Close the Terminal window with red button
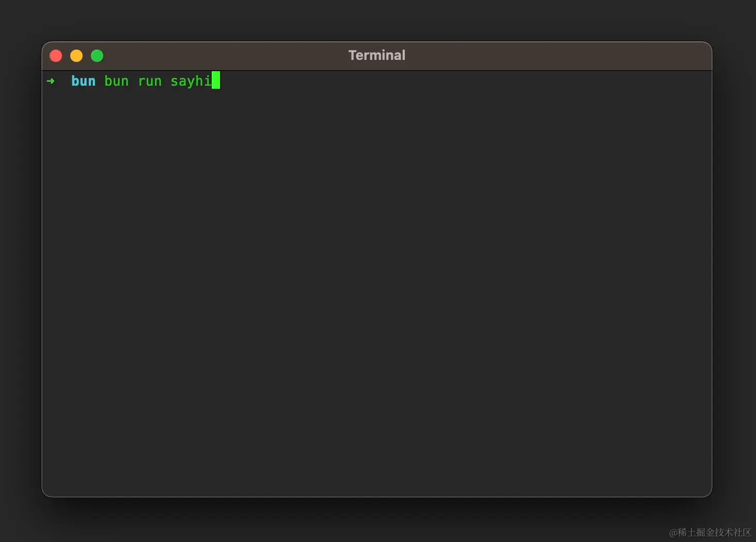 coord(56,56)
